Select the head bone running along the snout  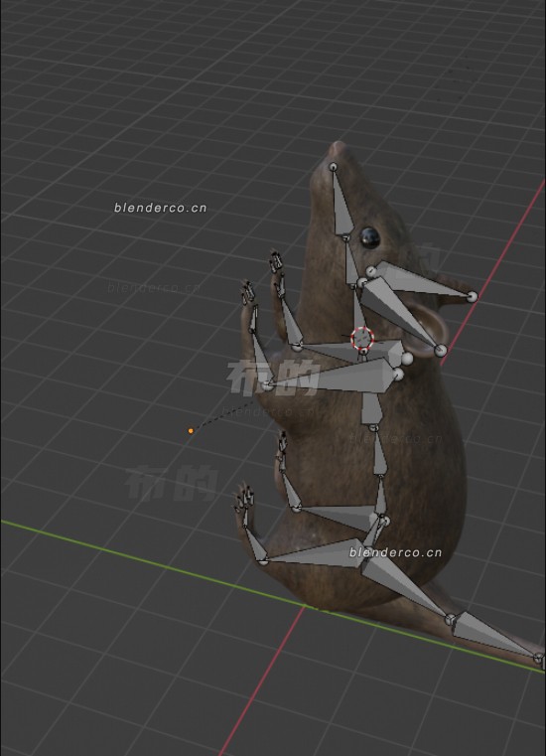341,204
